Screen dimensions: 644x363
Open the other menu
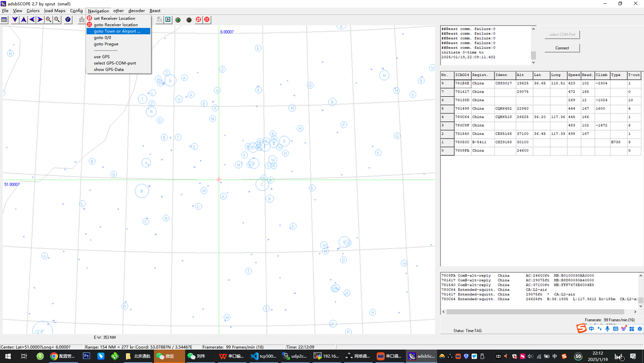click(x=118, y=11)
